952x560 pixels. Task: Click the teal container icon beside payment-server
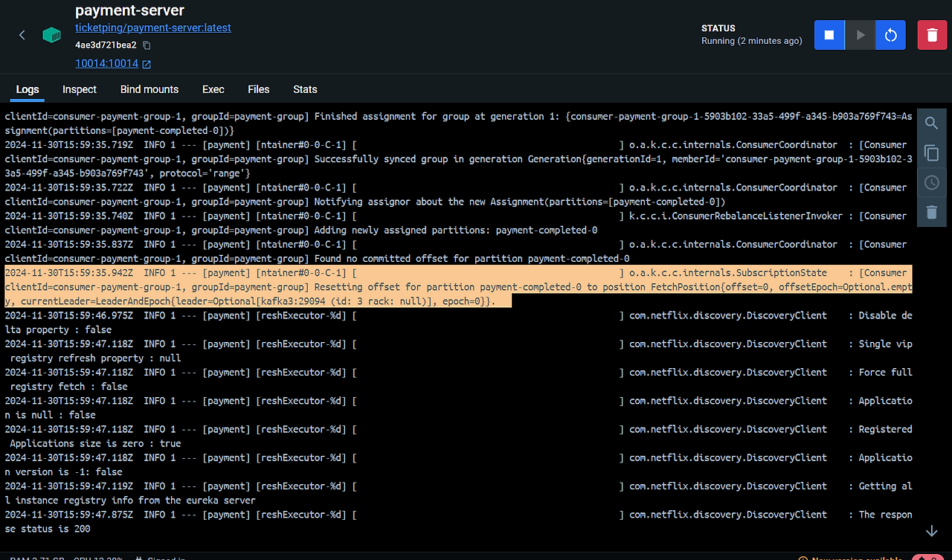click(51, 35)
